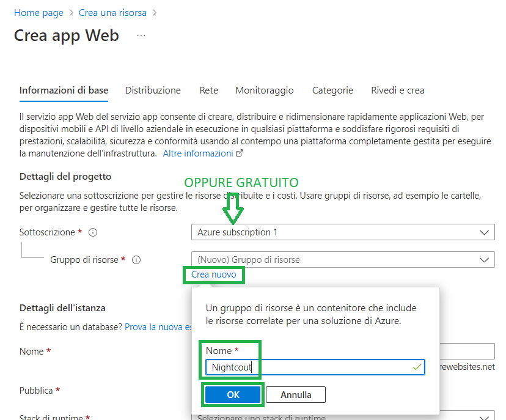506x420 pixels.
Task: Switch to the Monitoraggio tab
Action: (x=264, y=90)
